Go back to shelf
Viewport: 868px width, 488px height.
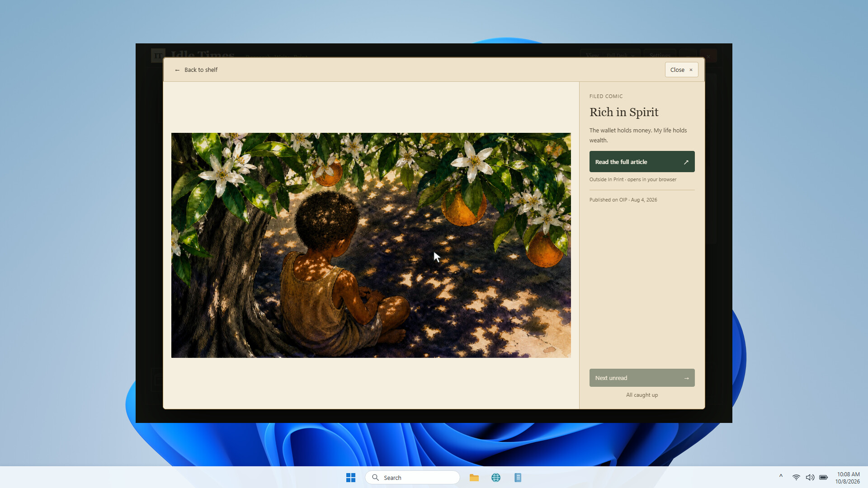tap(196, 70)
